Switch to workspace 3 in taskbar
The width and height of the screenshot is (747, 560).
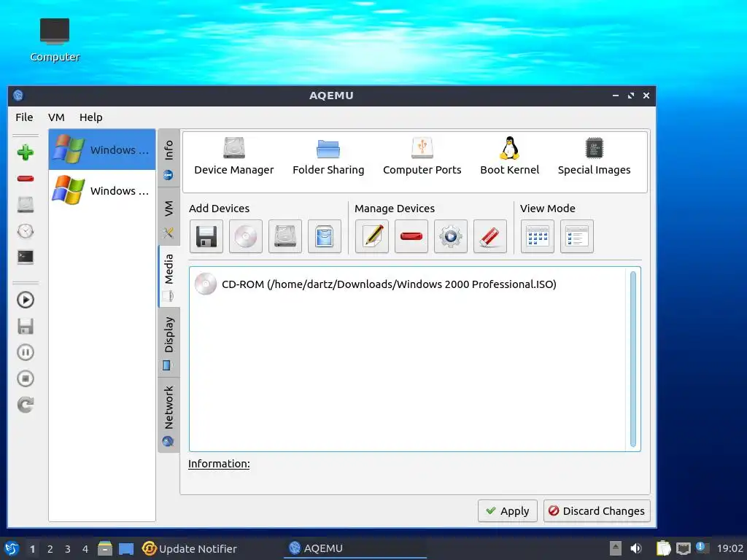[x=68, y=549]
